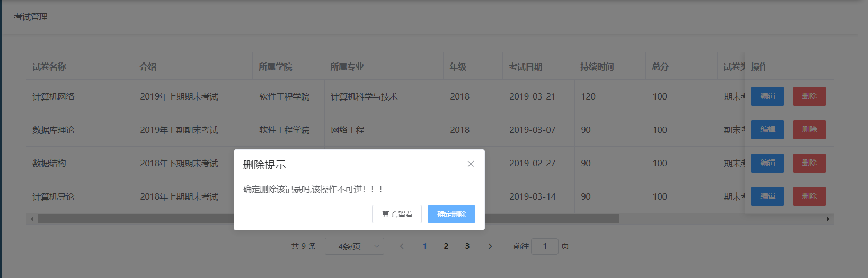Close the 删除提示 dialog with X icon
Image resolution: width=868 pixels, height=278 pixels.
(471, 164)
